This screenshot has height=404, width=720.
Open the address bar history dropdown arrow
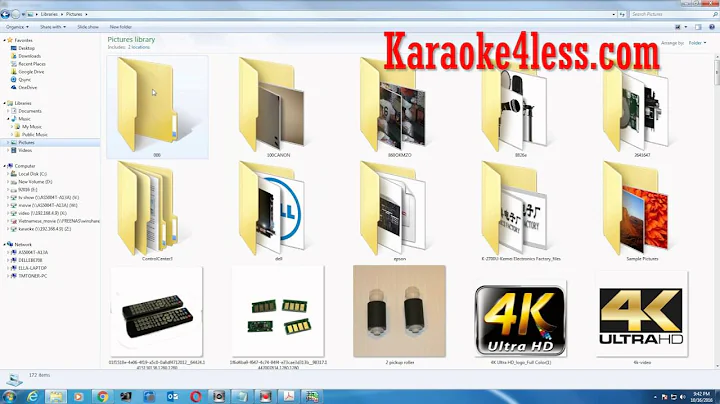(x=613, y=14)
